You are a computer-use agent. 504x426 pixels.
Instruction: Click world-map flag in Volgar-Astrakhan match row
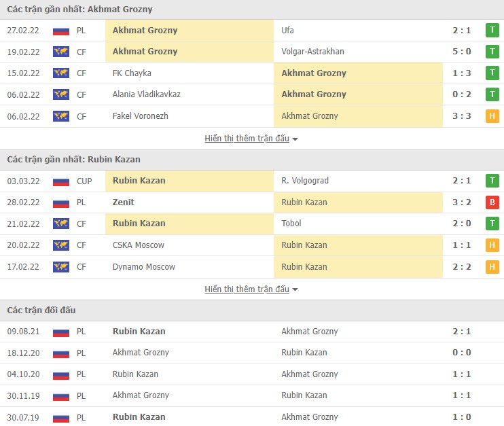point(61,52)
